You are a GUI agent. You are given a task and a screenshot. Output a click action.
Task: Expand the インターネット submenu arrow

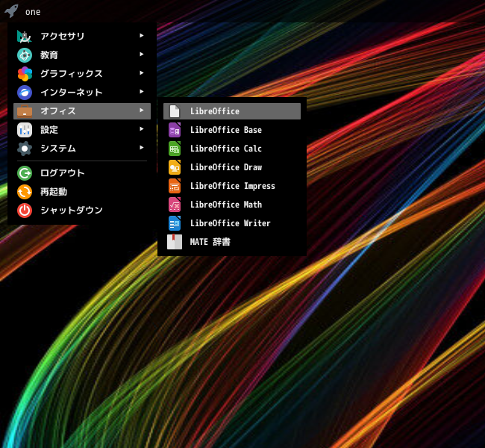[141, 92]
